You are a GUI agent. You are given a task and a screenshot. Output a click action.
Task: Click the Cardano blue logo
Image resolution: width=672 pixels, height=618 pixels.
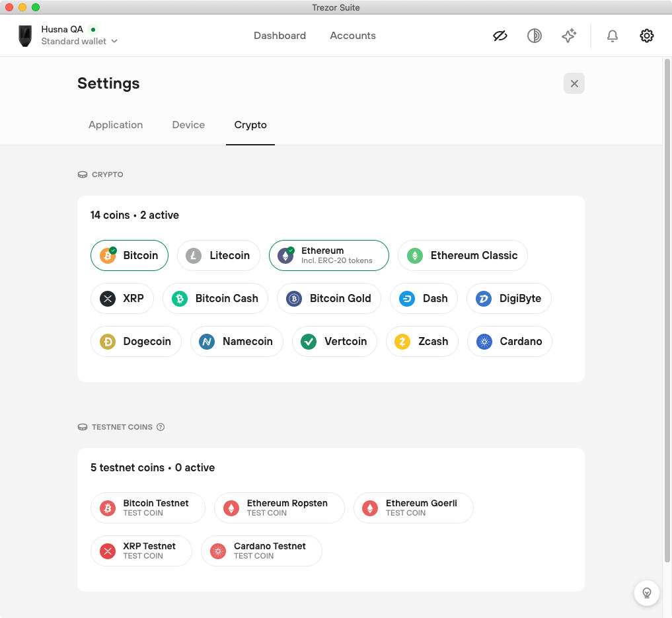click(x=484, y=341)
